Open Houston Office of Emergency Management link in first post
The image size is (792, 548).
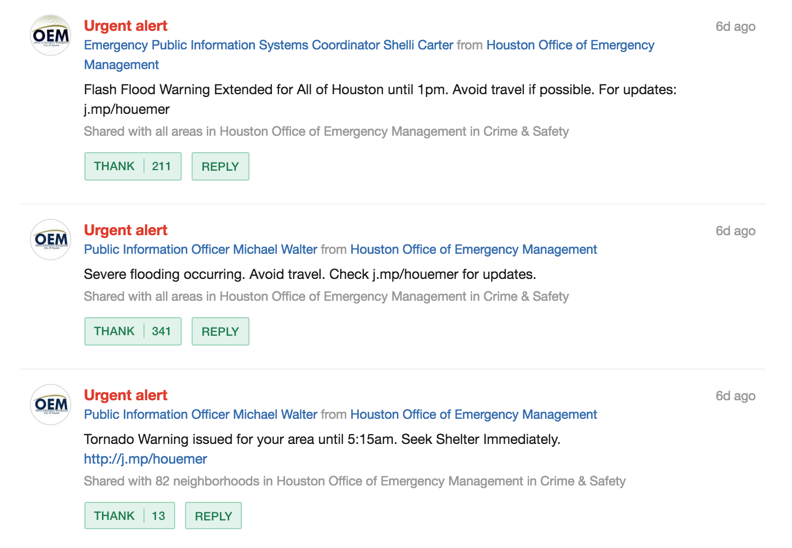(x=369, y=55)
